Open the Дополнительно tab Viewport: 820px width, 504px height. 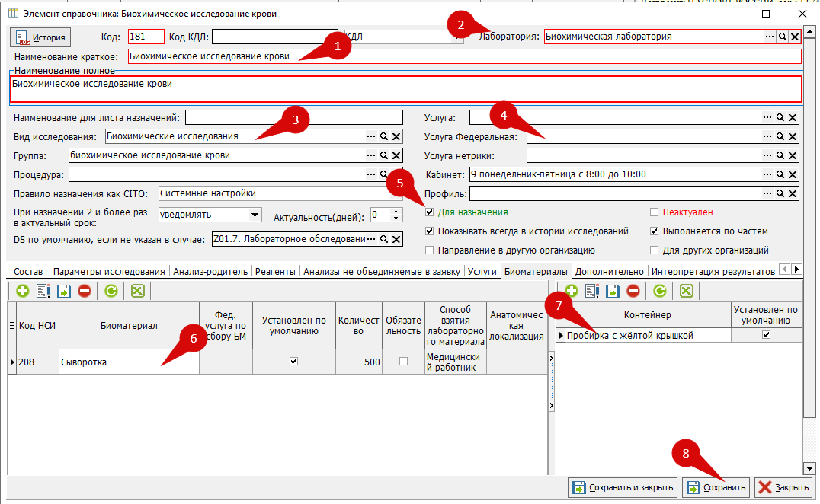pyautogui.click(x=609, y=272)
